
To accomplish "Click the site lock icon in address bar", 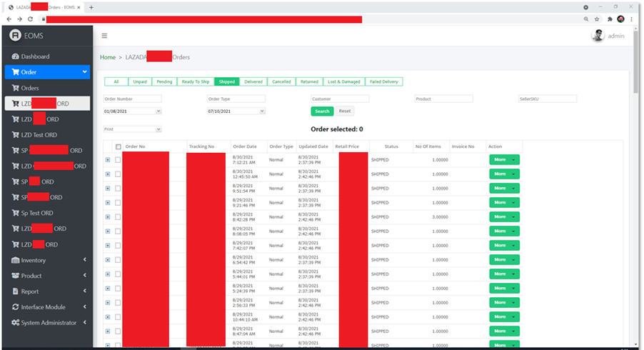I will click(x=42, y=19).
